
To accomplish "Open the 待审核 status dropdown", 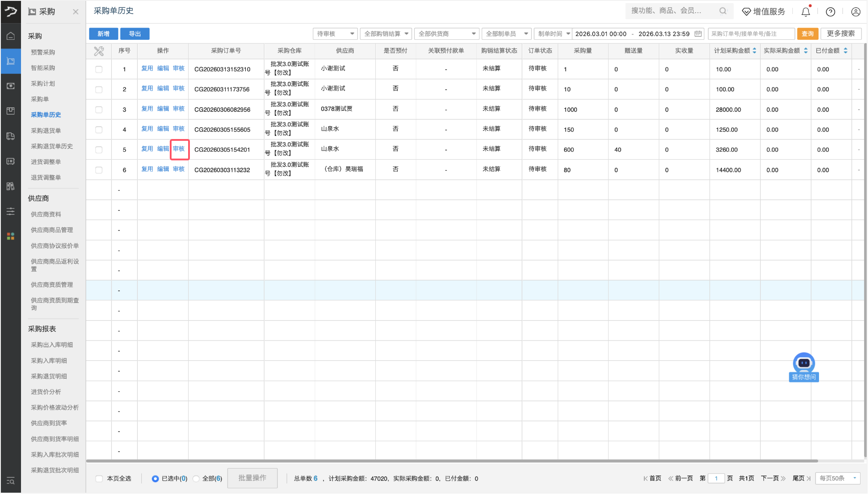I will (335, 34).
